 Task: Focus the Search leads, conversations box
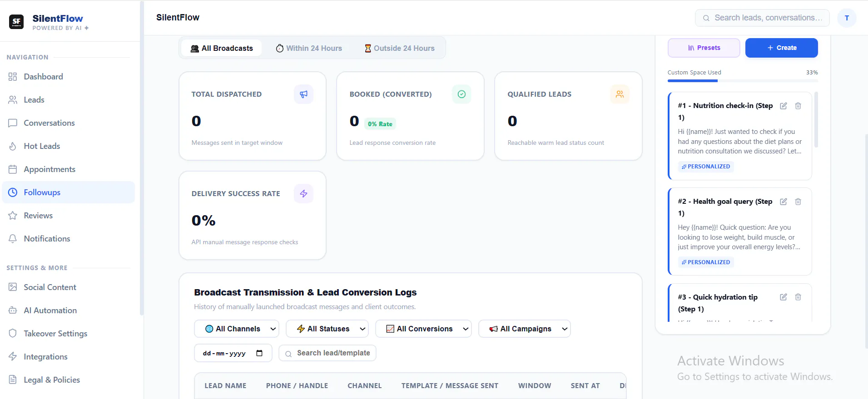point(762,18)
